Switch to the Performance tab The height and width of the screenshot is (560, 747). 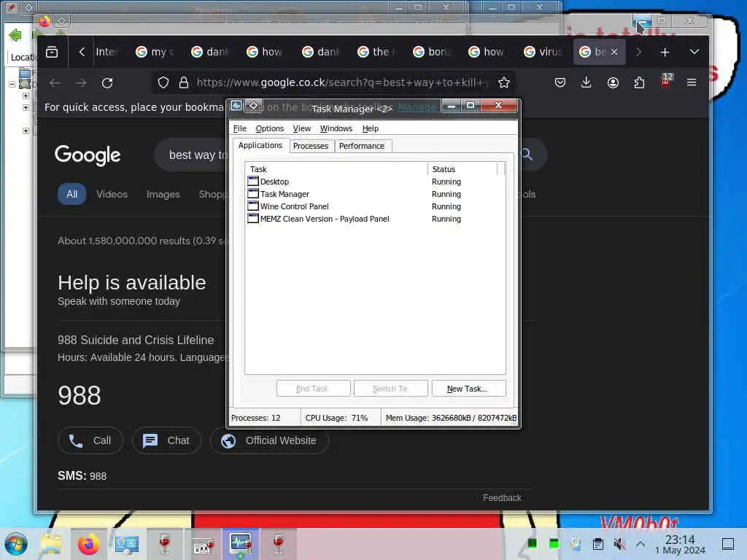pyautogui.click(x=362, y=146)
